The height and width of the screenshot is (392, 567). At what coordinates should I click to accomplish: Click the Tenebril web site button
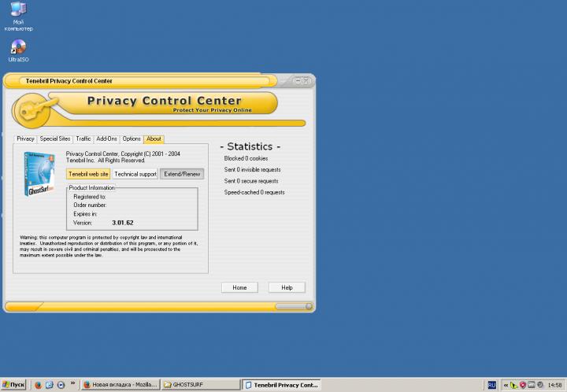point(88,174)
